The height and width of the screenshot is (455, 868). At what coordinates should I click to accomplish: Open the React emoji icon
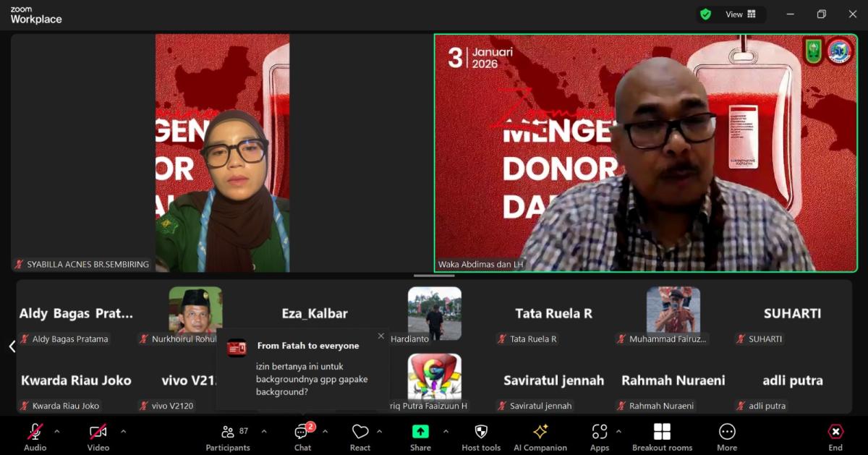click(x=360, y=433)
